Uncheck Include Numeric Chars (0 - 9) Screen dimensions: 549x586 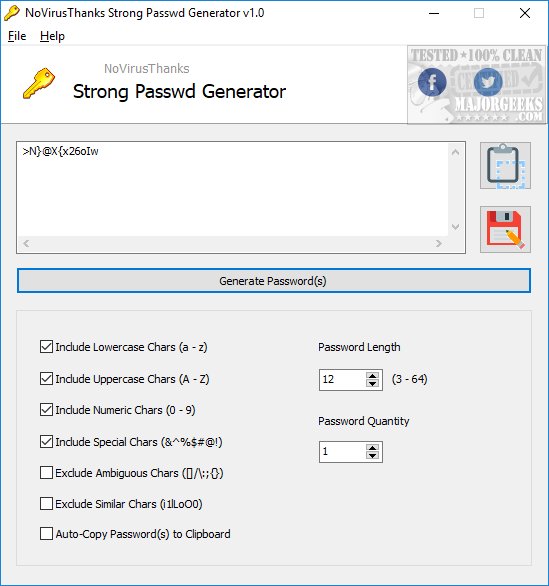tap(46, 410)
